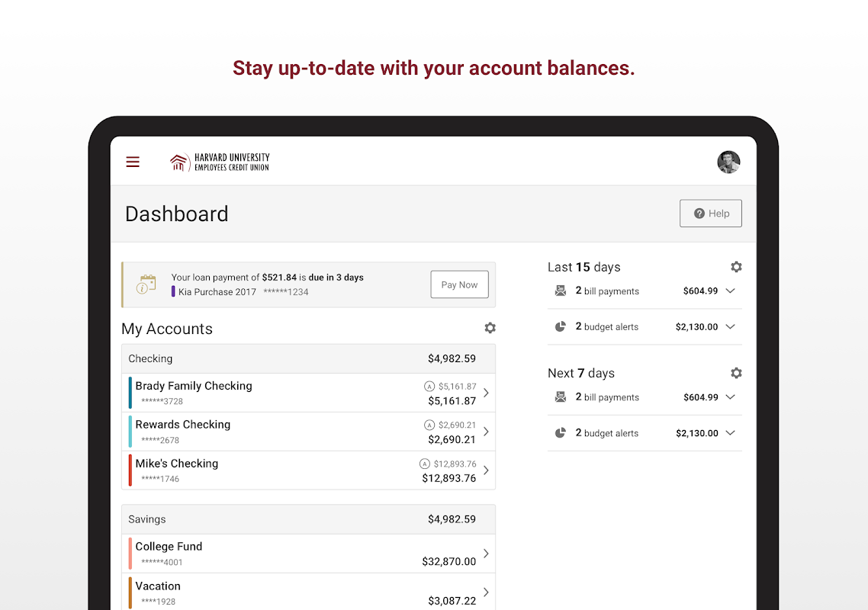Image resolution: width=868 pixels, height=610 pixels.
Task: Open Last 15 days settings gear
Action: click(x=736, y=267)
